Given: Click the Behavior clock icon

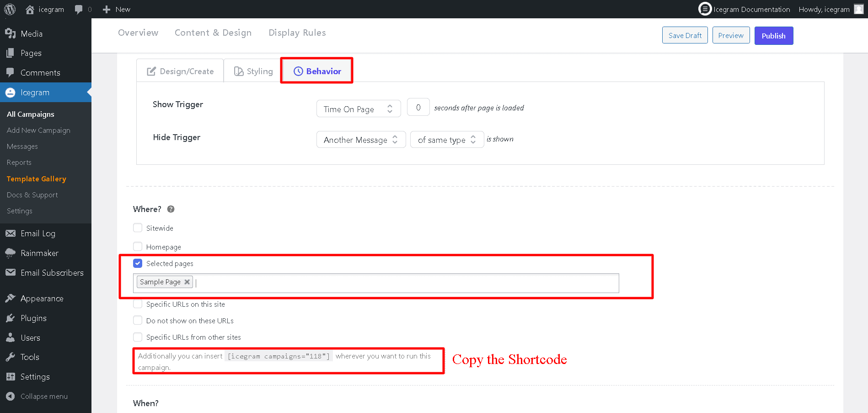Looking at the screenshot, I should (x=298, y=71).
